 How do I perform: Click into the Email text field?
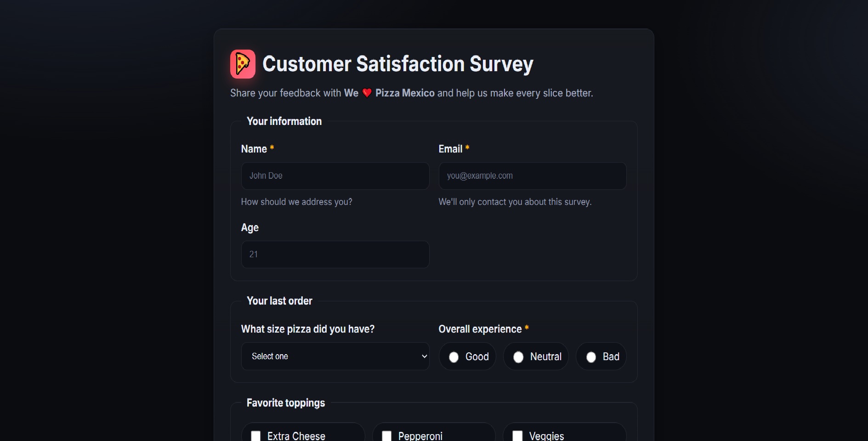532,176
